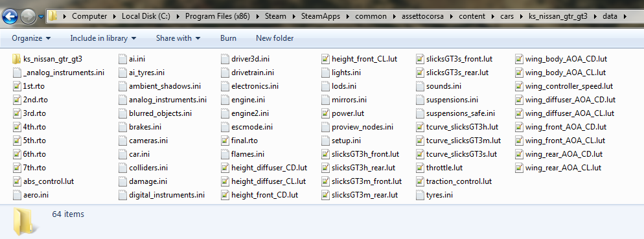Viewport: 644px width, 239px height.
Task: Select the ks_nissan_gtr_gt3 folder icon in file list
Action: (x=16, y=59)
